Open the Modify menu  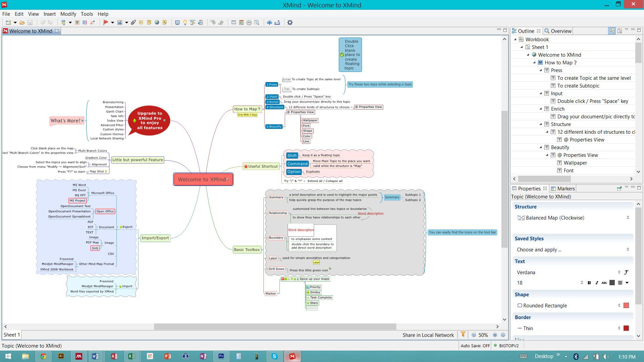pos(68,14)
